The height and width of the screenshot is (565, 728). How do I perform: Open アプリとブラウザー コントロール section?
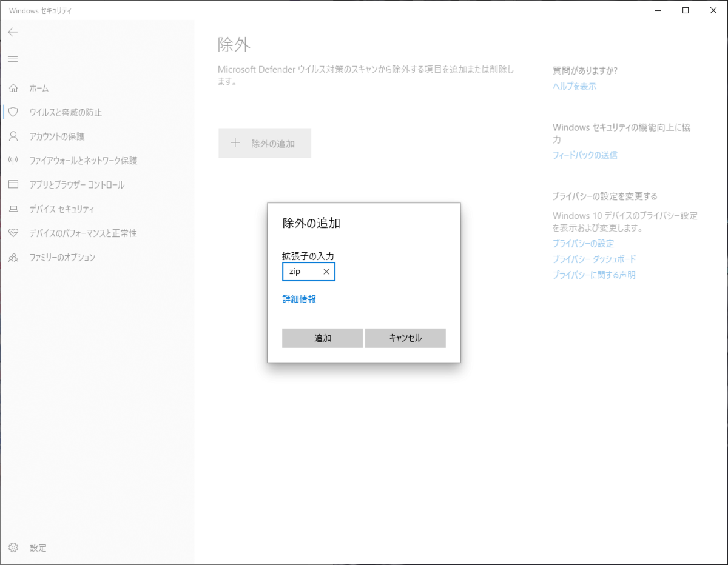point(77,185)
